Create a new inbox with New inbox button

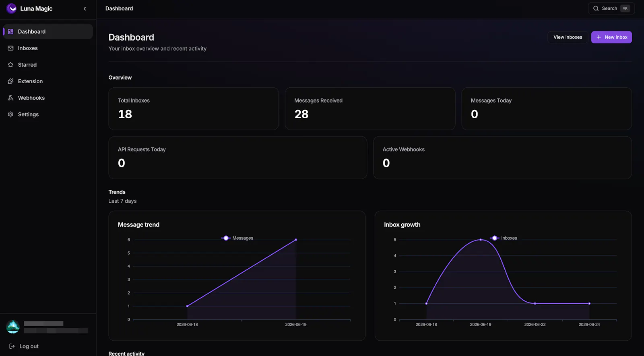611,37
